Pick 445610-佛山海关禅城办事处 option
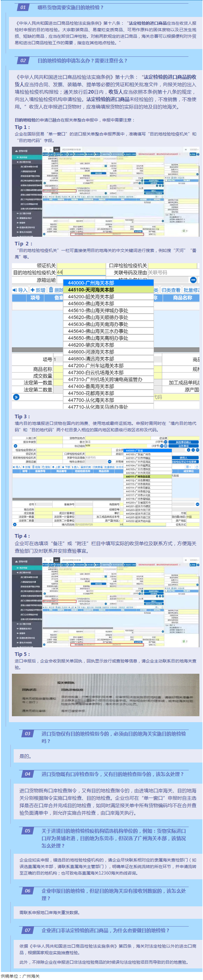This screenshot has width=203, height=980. tap(108, 310)
